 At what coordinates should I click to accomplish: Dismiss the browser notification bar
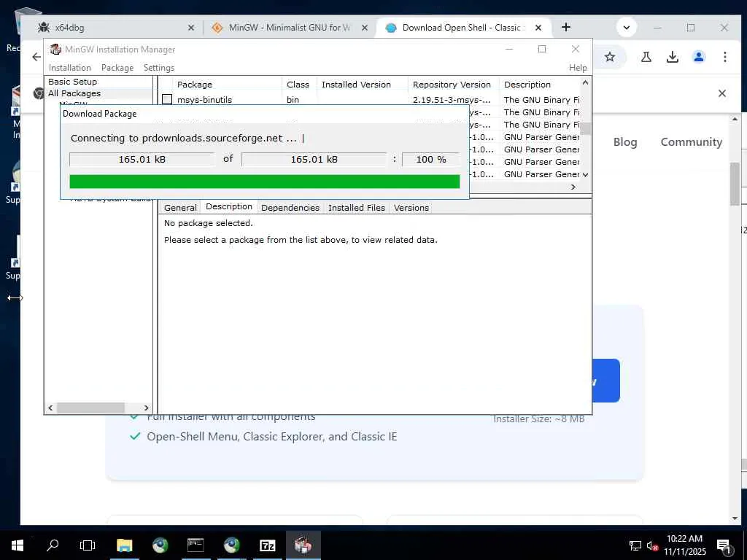(x=721, y=93)
